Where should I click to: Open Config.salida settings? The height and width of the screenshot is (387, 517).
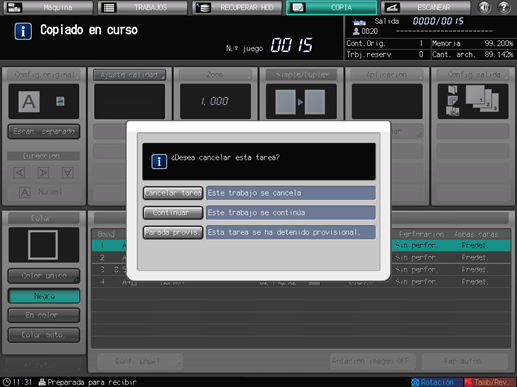pos(473,75)
